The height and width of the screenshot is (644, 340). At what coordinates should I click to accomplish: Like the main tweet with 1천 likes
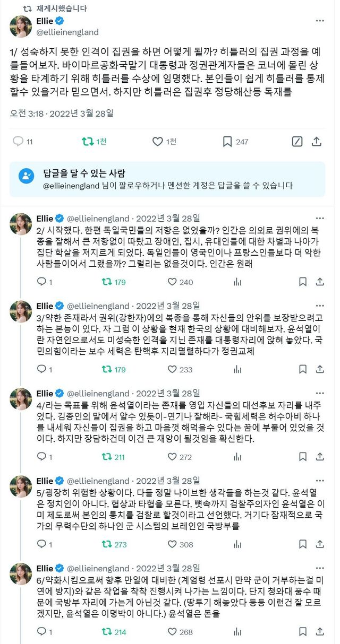157,141
